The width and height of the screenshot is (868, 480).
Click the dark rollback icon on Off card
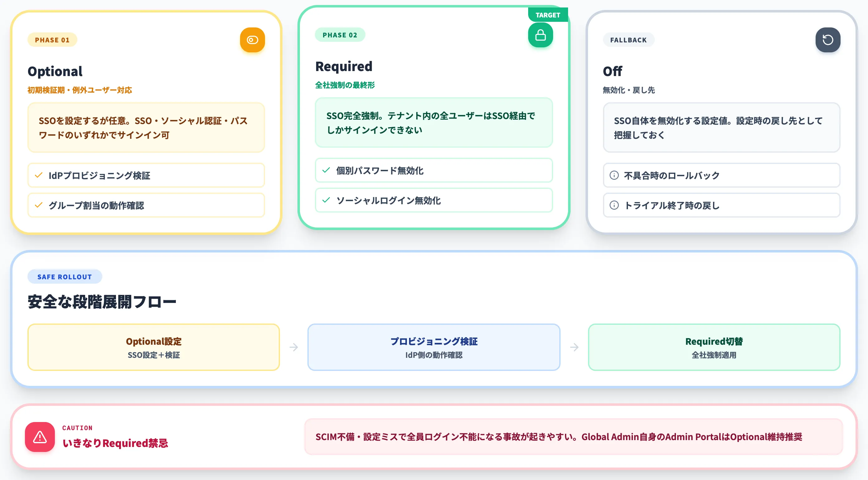pyautogui.click(x=828, y=40)
